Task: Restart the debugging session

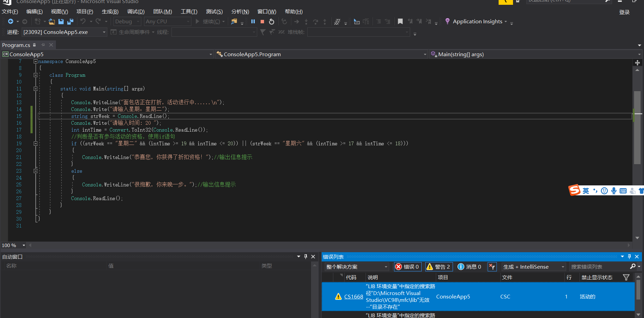Action: click(x=272, y=22)
